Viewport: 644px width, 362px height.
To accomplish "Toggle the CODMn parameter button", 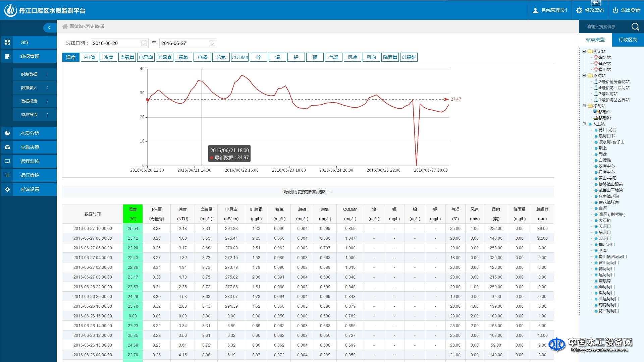I will point(240,57).
